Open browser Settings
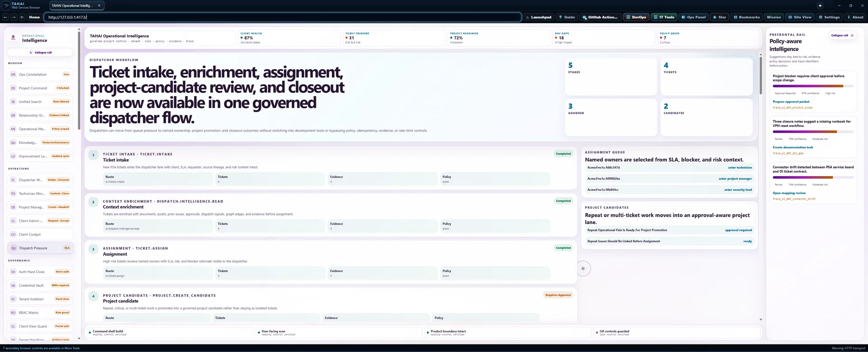Image resolution: width=868 pixels, height=352 pixels. point(829,17)
